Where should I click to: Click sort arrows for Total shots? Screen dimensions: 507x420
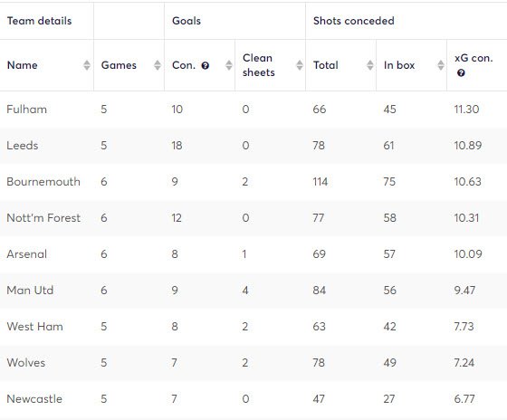[x=370, y=65]
